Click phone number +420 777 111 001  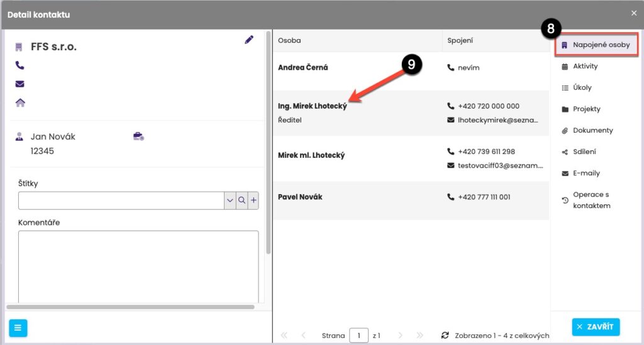coord(484,197)
